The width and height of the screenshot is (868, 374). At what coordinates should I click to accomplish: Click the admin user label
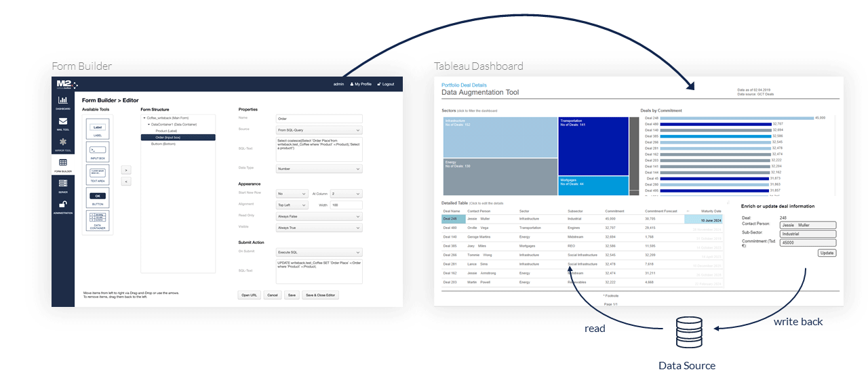click(338, 84)
